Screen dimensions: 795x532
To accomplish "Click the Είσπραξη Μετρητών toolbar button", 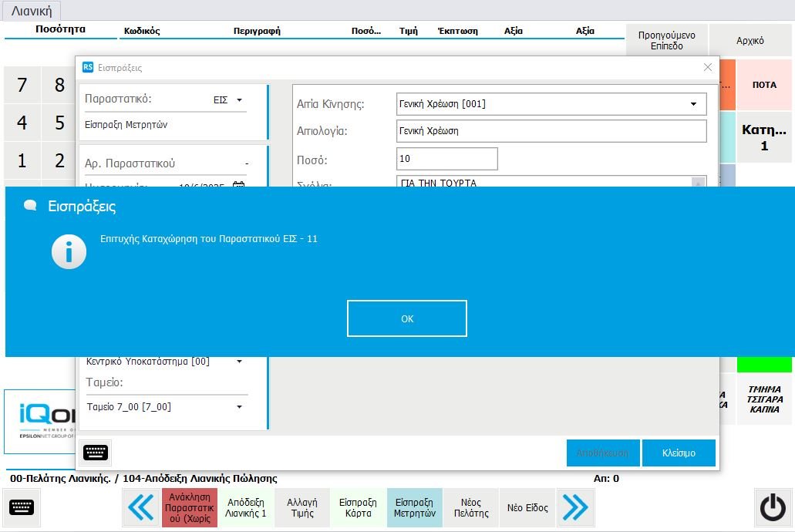I will tap(415, 507).
